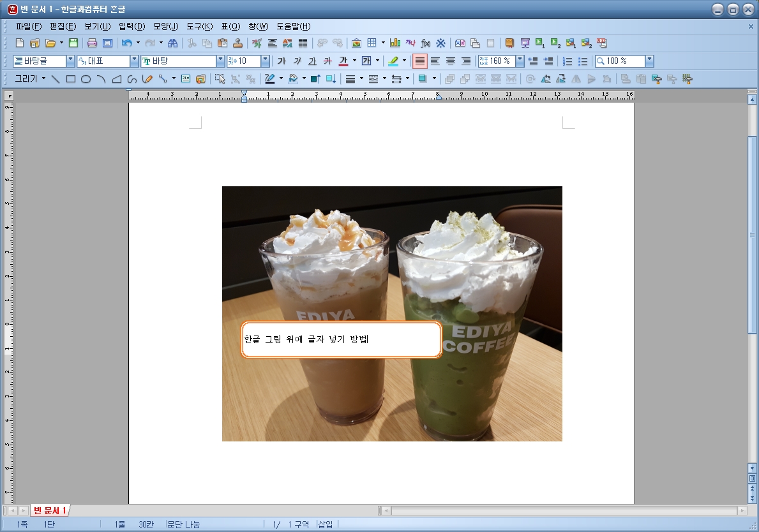The width and height of the screenshot is (759, 532).
Task: Expand the 대표 language dropdown
Action: pos(134,61)
